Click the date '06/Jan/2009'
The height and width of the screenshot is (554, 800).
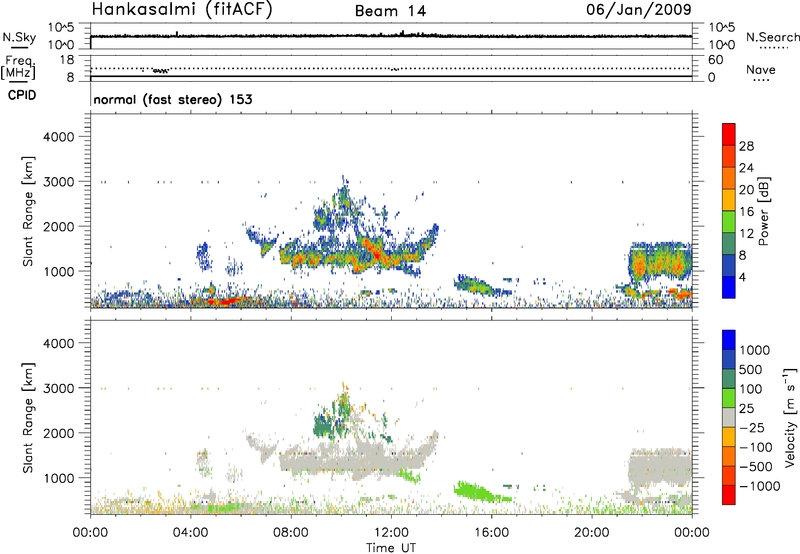[x=639, y=9]
